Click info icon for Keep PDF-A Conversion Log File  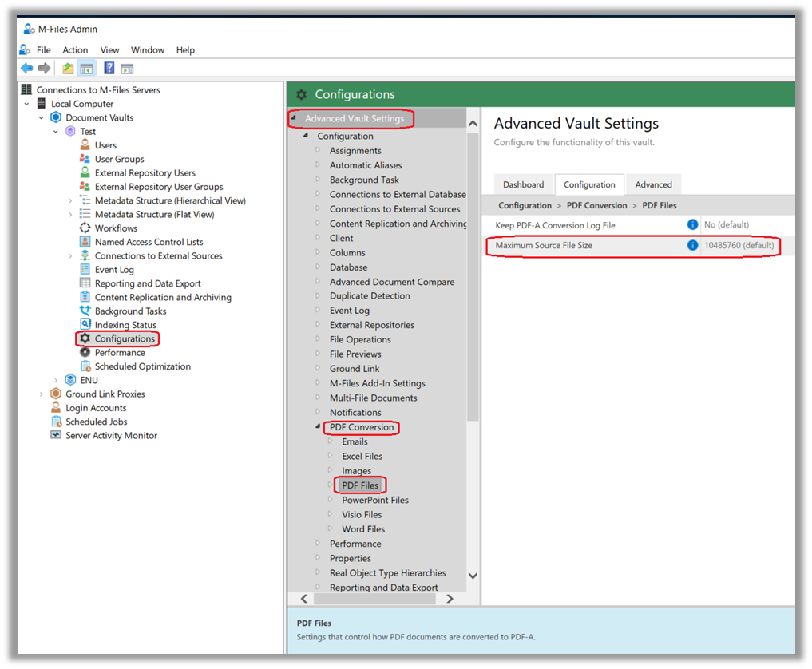point(692,224)
